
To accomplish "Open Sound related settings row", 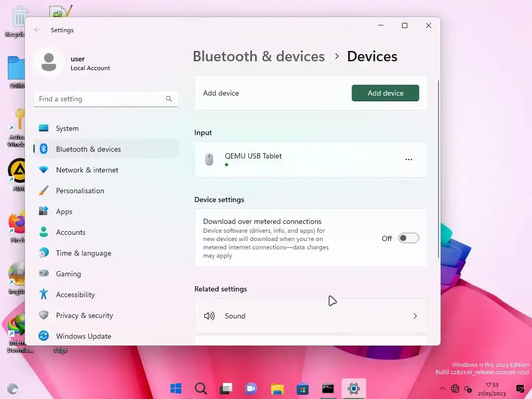I will tap(311, 316).
